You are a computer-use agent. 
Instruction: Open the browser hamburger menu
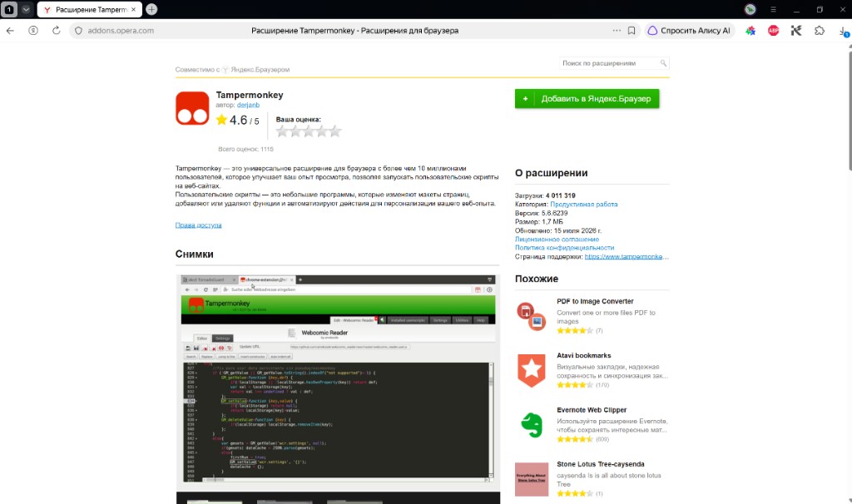coord(773,9)
